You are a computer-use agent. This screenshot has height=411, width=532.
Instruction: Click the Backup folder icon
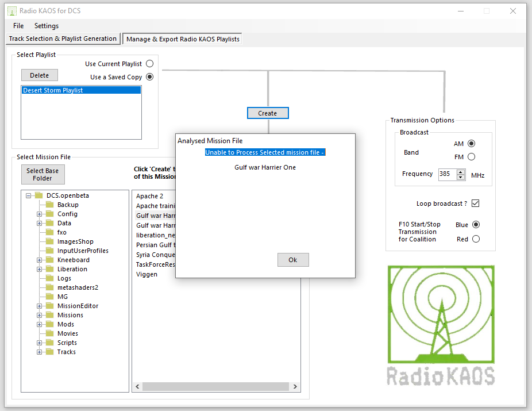point(50,205)
